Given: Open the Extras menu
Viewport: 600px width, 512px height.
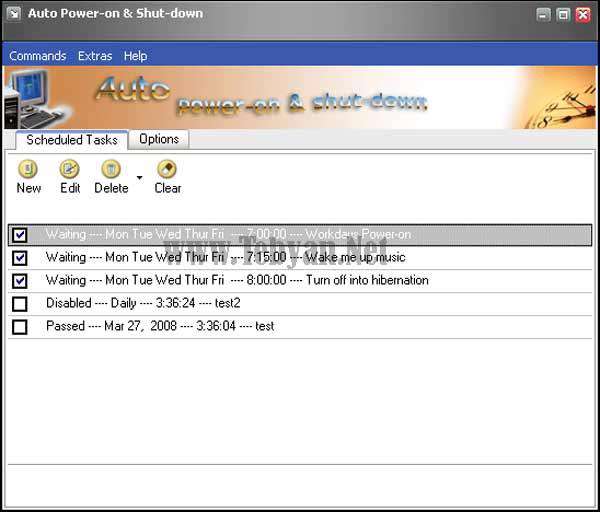Looking at the screenshot, I should [x=95, y=56].
